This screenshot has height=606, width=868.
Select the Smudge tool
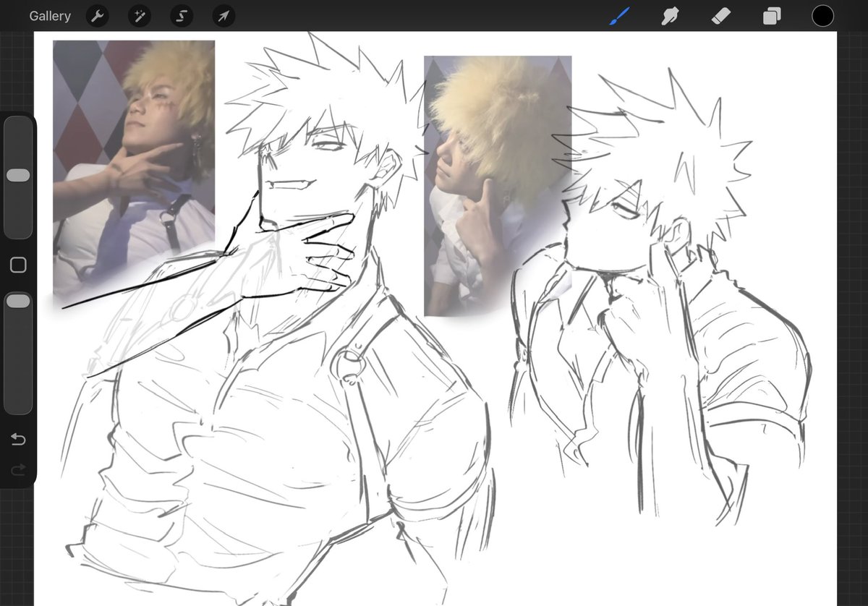[x=671, y=16]
